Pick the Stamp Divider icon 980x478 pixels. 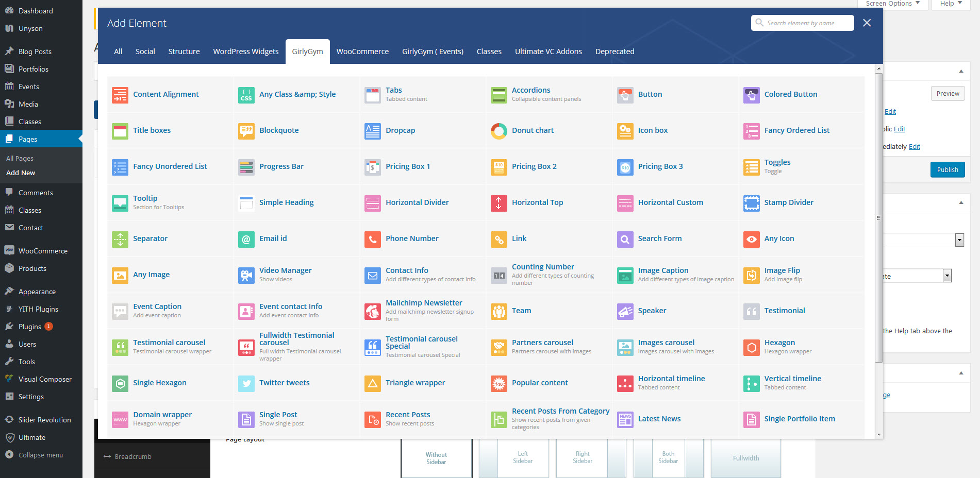751,203
